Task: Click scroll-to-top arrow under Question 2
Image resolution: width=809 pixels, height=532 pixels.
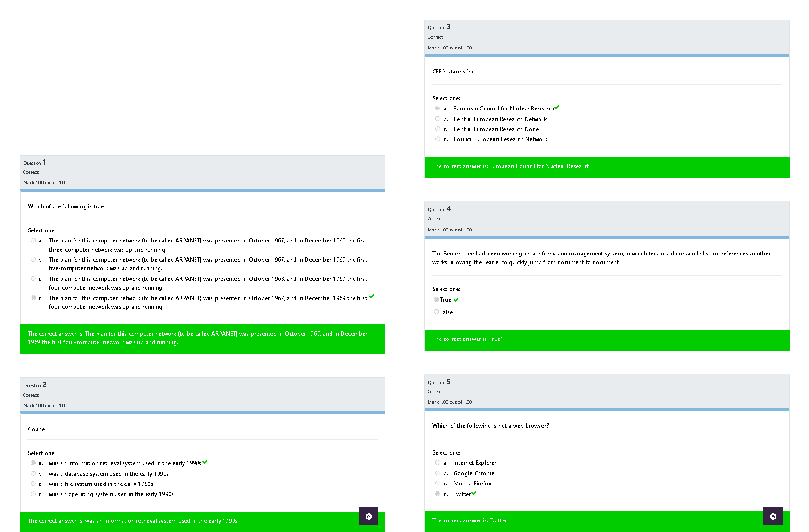Action: point(368,516)
